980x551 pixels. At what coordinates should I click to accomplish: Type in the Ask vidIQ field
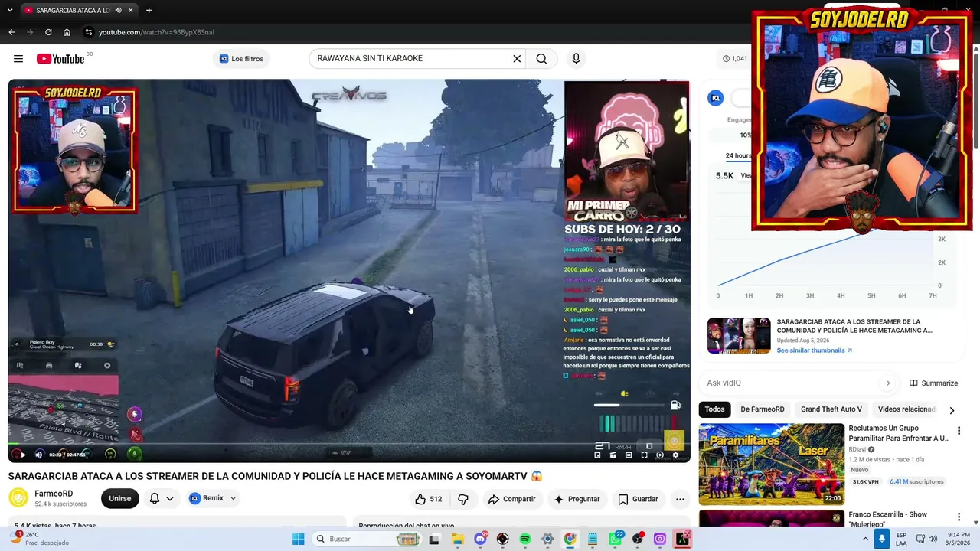point(789,383)
